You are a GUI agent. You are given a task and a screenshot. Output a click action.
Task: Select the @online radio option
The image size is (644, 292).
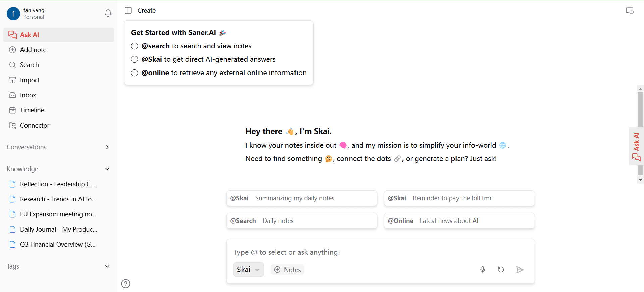[135, 73]
